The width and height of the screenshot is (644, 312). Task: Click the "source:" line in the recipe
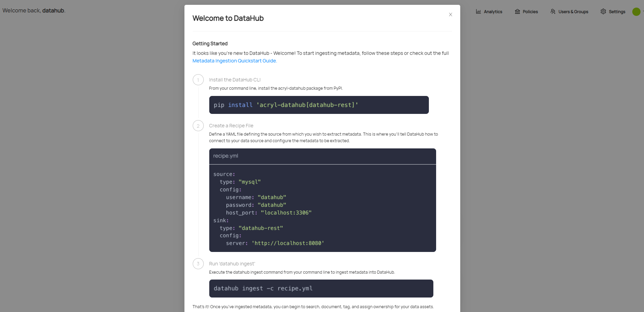point(224,174)
